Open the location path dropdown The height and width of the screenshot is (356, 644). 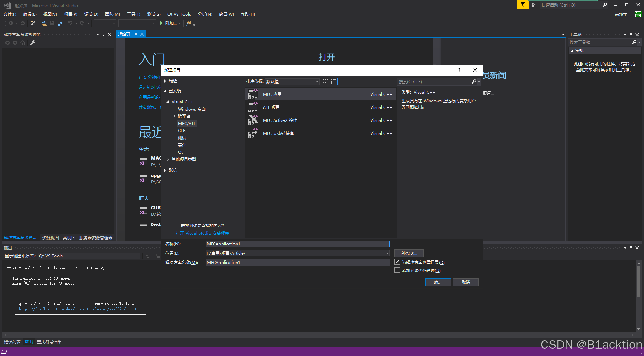coord(387,253)
